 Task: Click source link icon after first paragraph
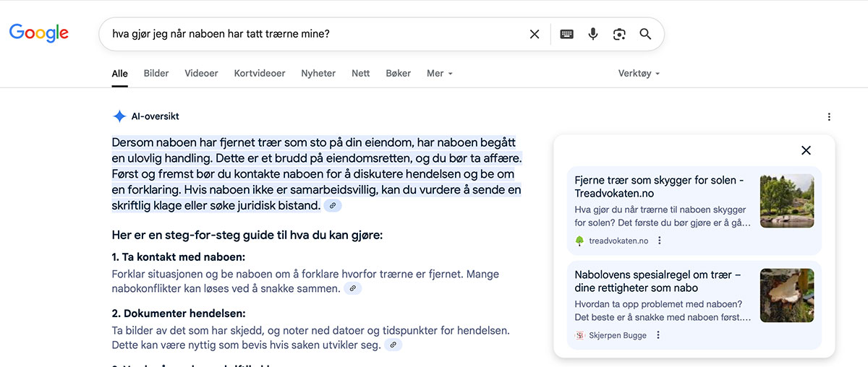coord(333,206)
